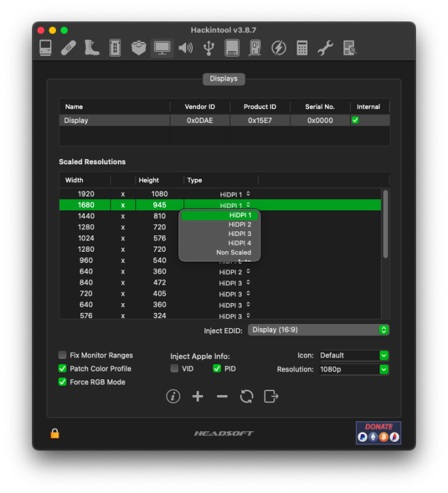Choose HiDPI 4 in the popup menu
The image size is (448, 493).
[220, 243]
